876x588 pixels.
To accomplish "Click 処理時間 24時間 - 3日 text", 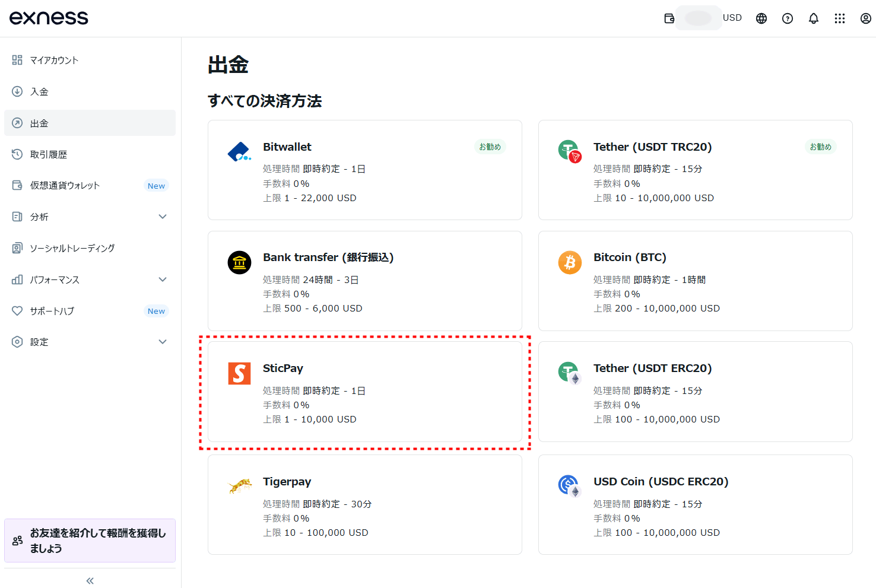I will coord(311,280).
